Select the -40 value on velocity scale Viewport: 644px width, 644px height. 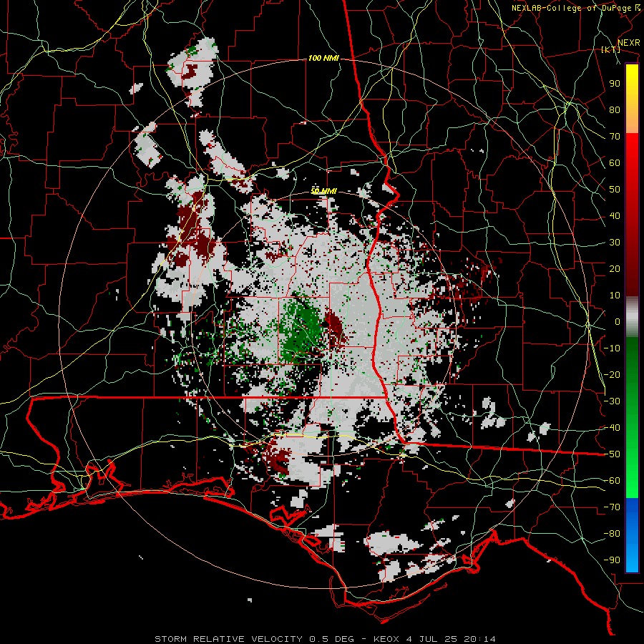coord(612,428)
